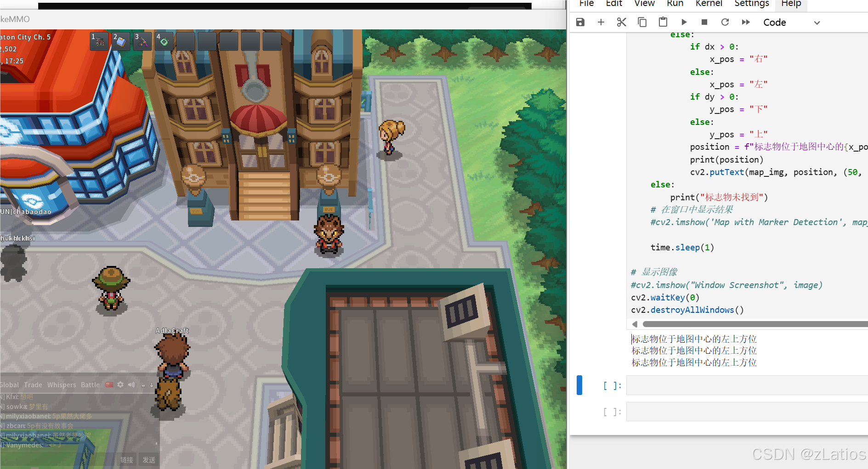Screen dimensions: 868x469
Task: Click the '# 显示图像' comment line
Action: point(654,272)
